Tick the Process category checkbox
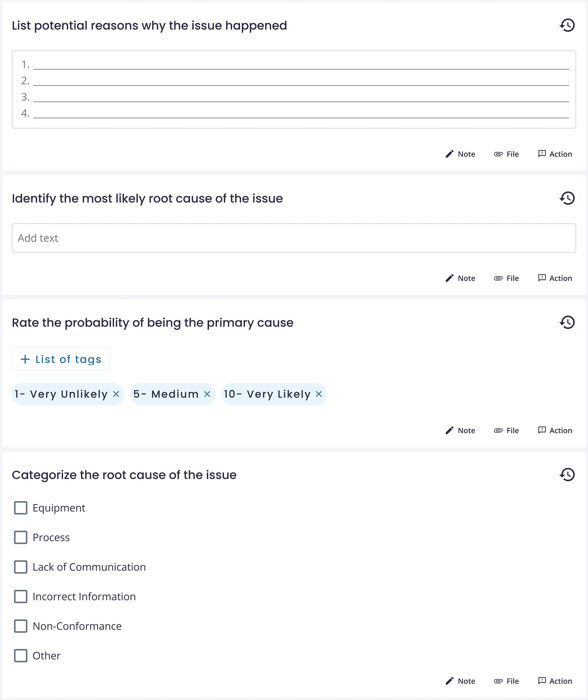This screenshot has height=700, width=588. (21, 537)
